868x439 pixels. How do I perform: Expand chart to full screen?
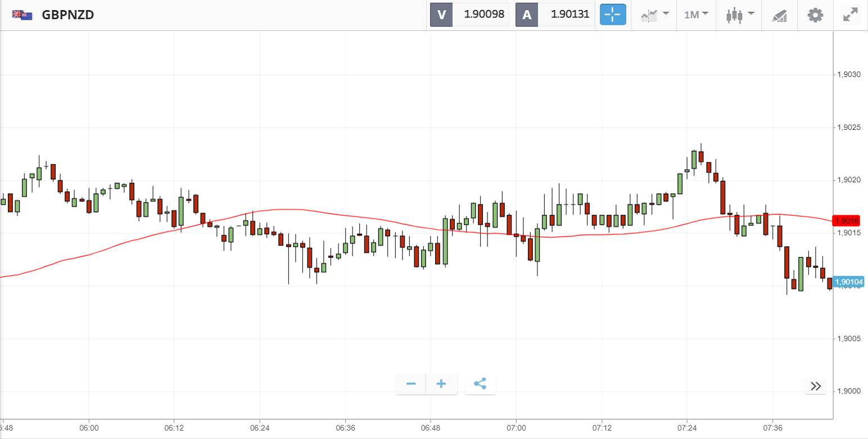(849, 15)
